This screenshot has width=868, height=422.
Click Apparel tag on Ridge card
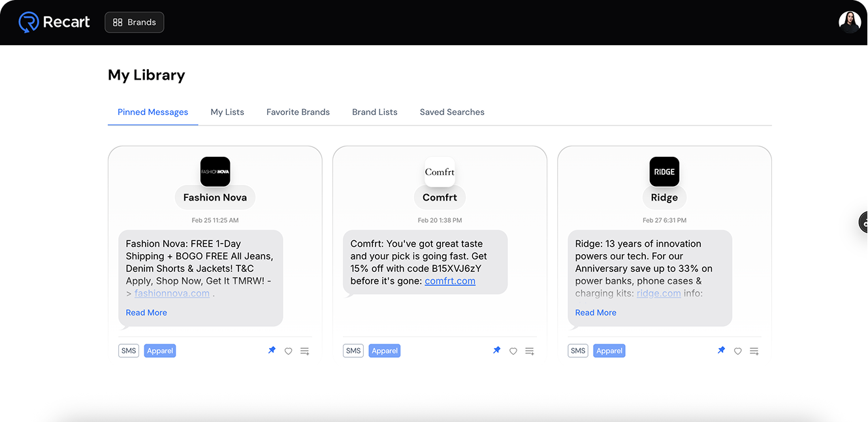pyautogui.click(x=609, y=351)
